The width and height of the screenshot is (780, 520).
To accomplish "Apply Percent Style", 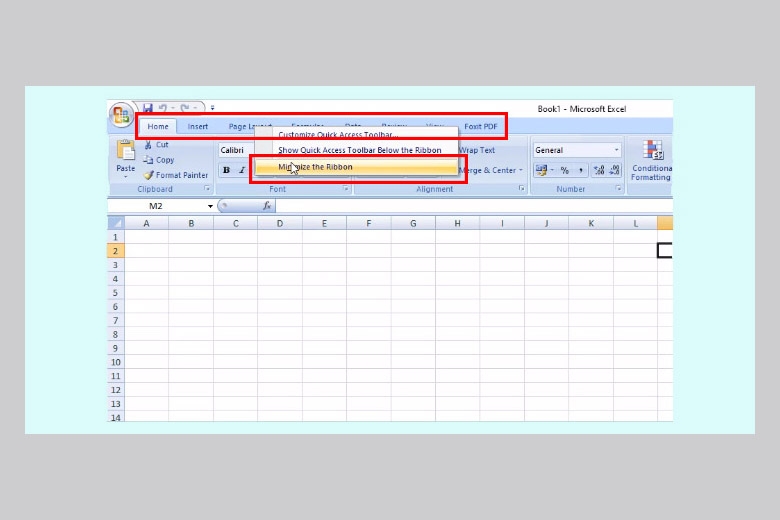I will [x=565, y=170].
